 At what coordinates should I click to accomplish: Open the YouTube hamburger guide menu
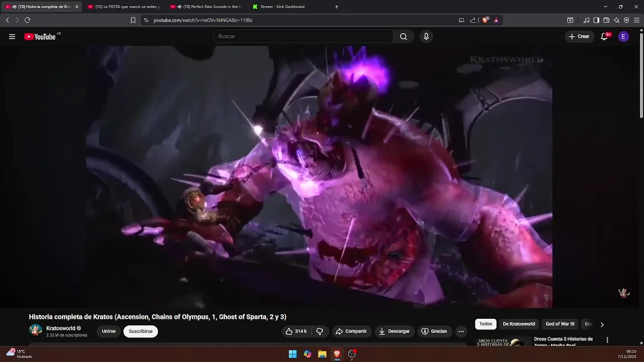12,37
